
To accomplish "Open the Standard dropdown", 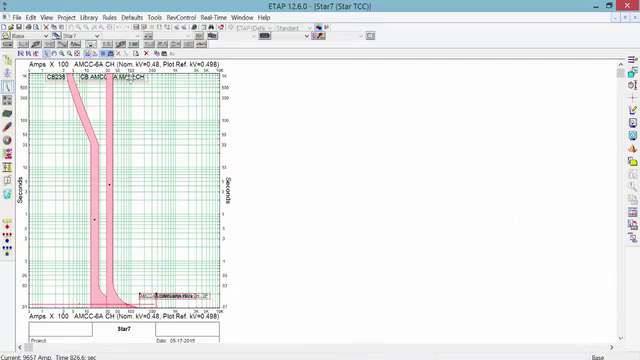I will [309, 28].
